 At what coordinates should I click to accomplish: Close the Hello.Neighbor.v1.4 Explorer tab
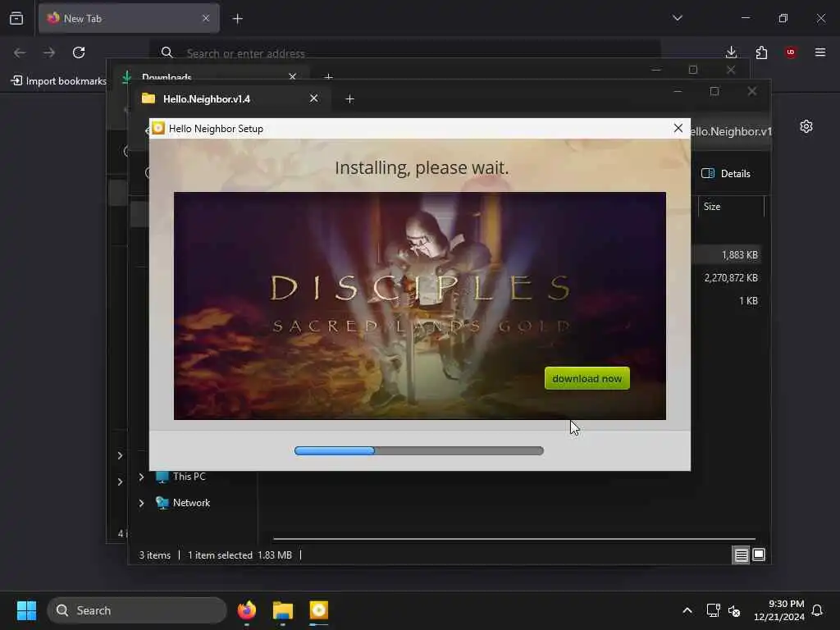pyautogui.click(x=314, y=98)
